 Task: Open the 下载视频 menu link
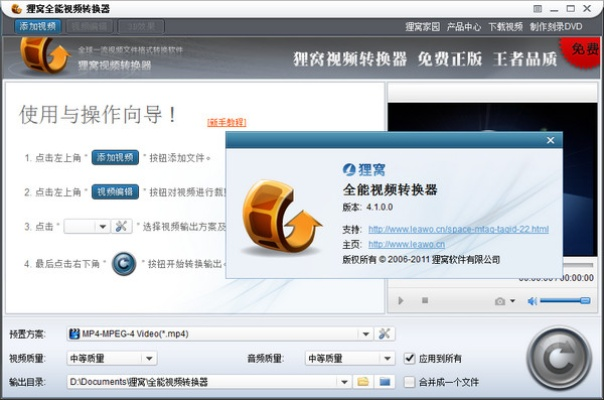coord(505,27)
